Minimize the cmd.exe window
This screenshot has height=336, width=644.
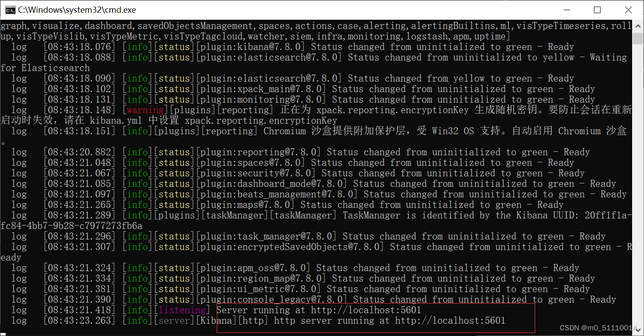coord(567,10)
